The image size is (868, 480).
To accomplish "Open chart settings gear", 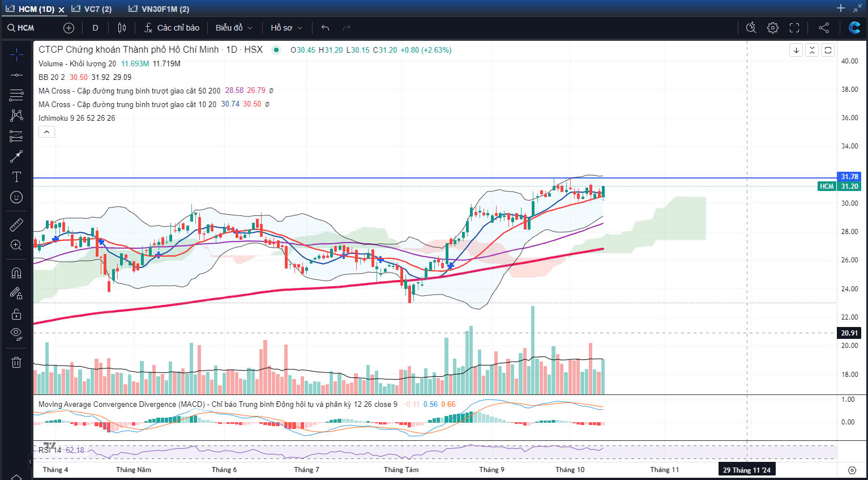I will 773,28.
